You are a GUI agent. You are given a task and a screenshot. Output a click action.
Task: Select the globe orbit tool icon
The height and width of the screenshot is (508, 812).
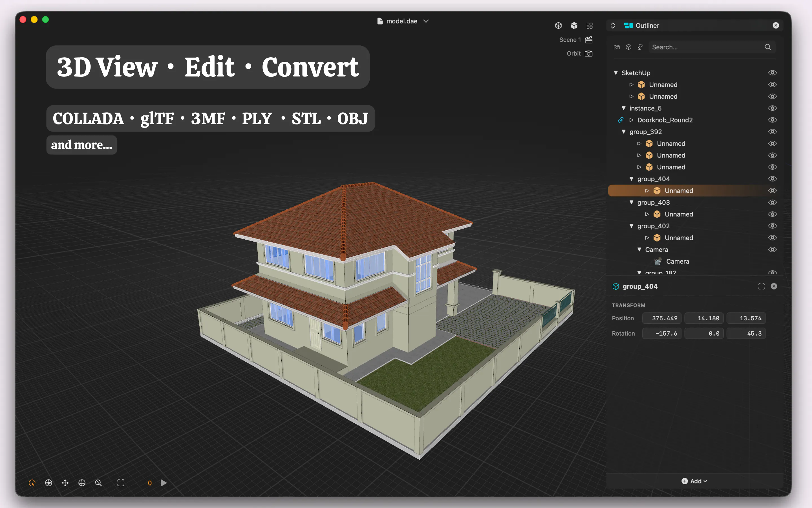(x=82, y=483)
